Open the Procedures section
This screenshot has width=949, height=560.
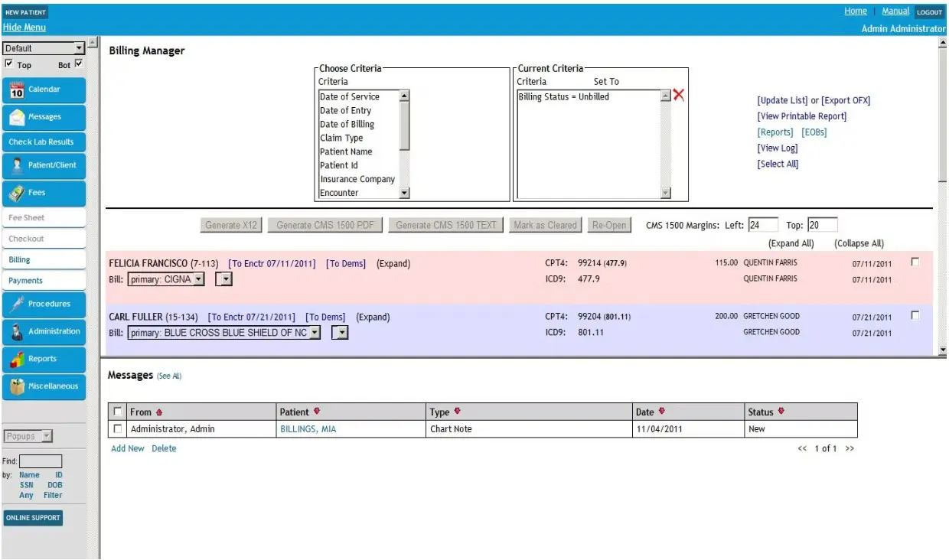pos(44,304)
